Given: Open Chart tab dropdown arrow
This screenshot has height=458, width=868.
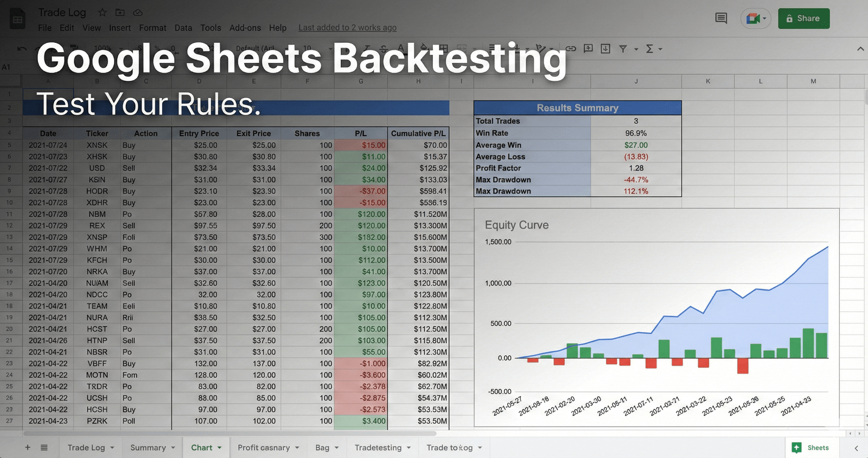Looking at the screenshot, I should 220,448.
